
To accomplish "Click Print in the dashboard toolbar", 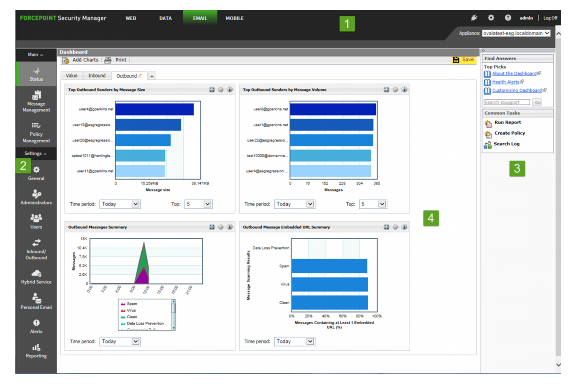I will (x=116, y=60).
